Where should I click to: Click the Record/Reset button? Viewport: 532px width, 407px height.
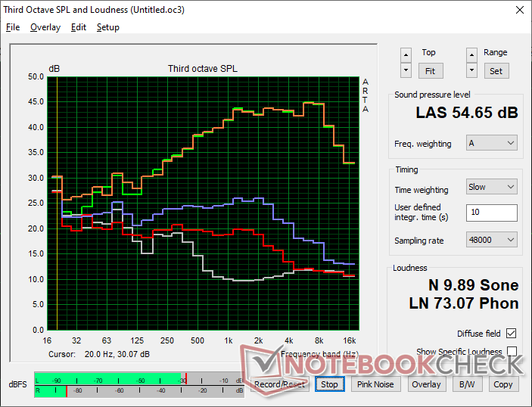[x=280, y=384]
